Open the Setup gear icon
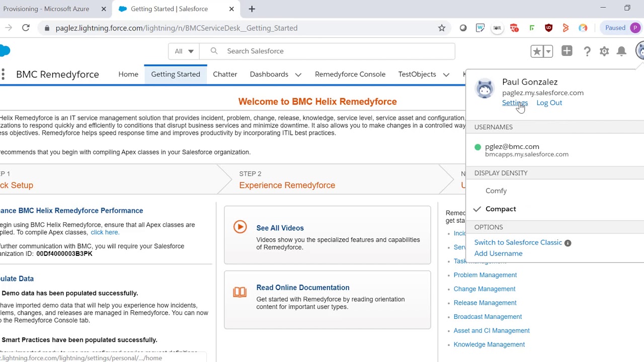Image resolution: width=644 pixels, height=362 pixels. click(x=604, y=51)
